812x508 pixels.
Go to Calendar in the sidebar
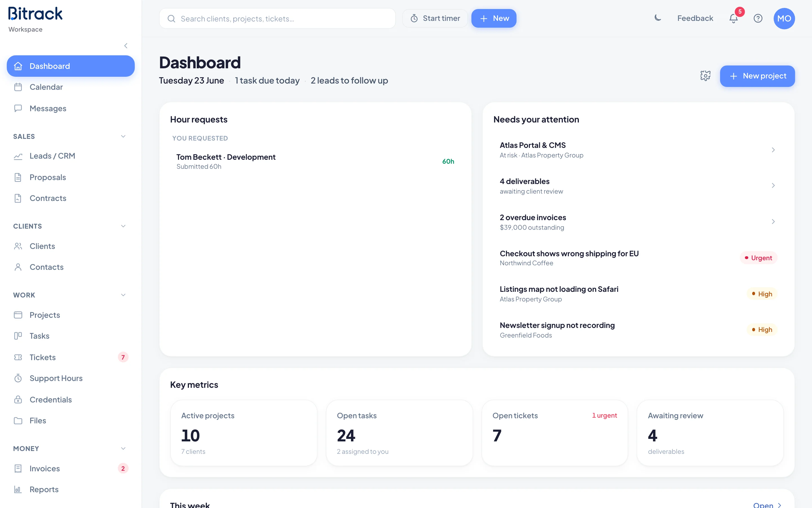click(x=70, y=87)
